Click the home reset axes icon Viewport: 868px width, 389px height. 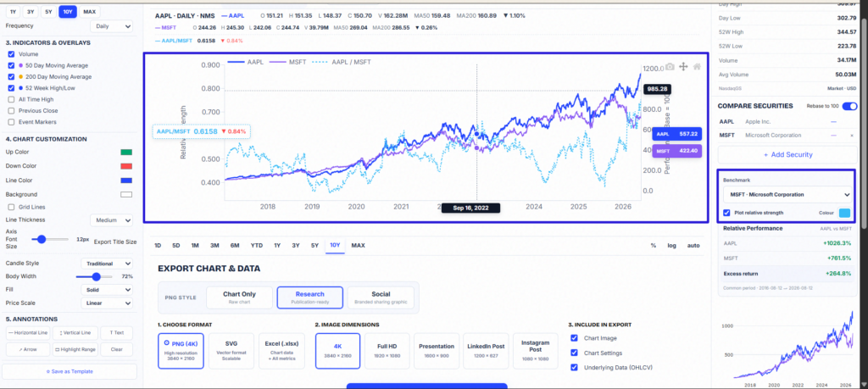tap(697, 66)
